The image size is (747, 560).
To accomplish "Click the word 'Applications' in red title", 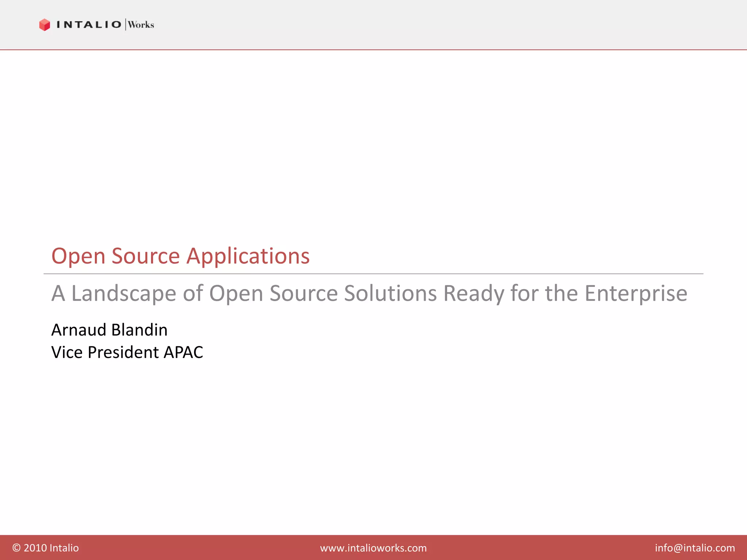I will point(248,256).
